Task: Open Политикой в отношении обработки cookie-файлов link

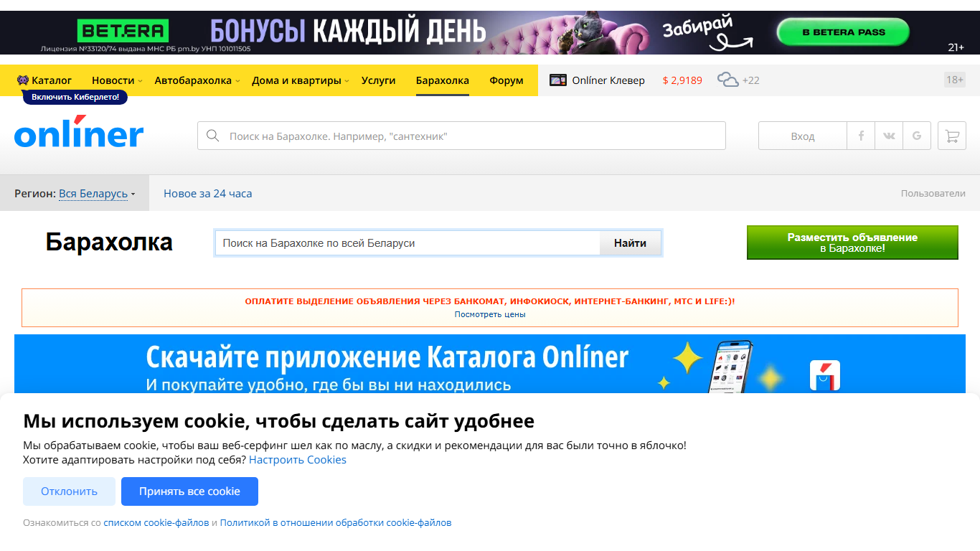Action: coord(336,523)
